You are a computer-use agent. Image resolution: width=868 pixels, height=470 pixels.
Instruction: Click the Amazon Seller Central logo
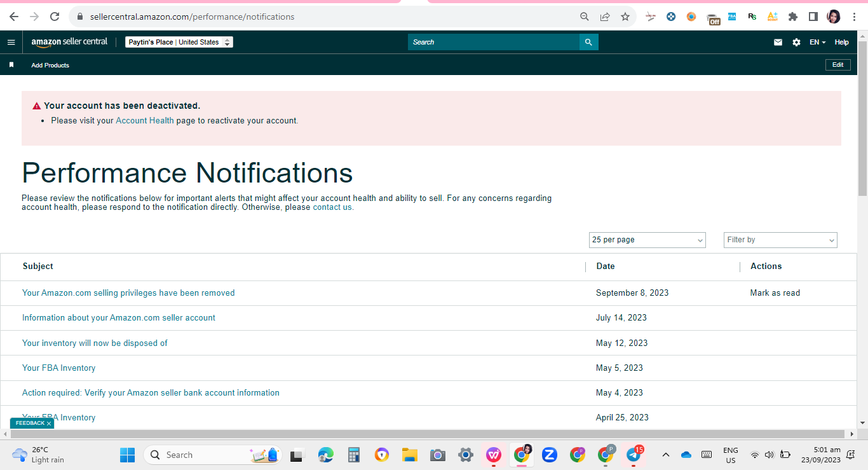point(69,42)
